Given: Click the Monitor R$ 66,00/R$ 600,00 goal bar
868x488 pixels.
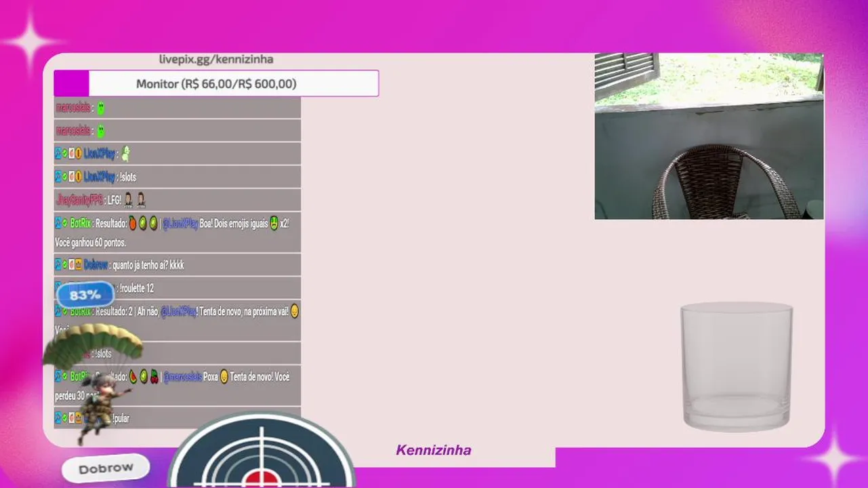Looking at the screenshot, I should coord(216,83).
